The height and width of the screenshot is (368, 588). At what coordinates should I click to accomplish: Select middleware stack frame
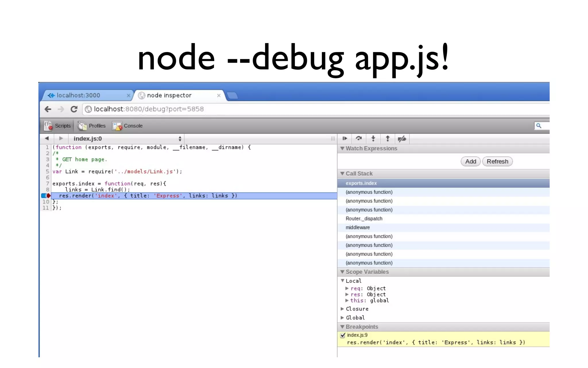point(443,228)
